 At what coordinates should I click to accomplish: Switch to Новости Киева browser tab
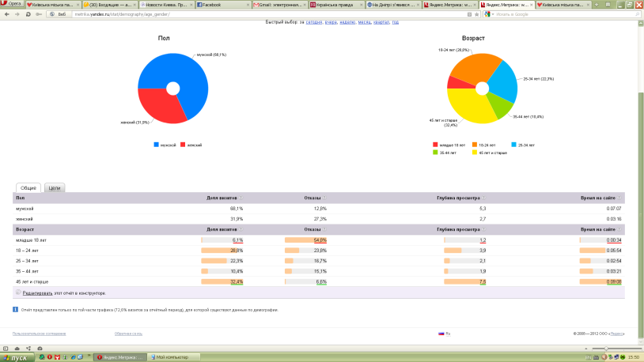point(165,5)
